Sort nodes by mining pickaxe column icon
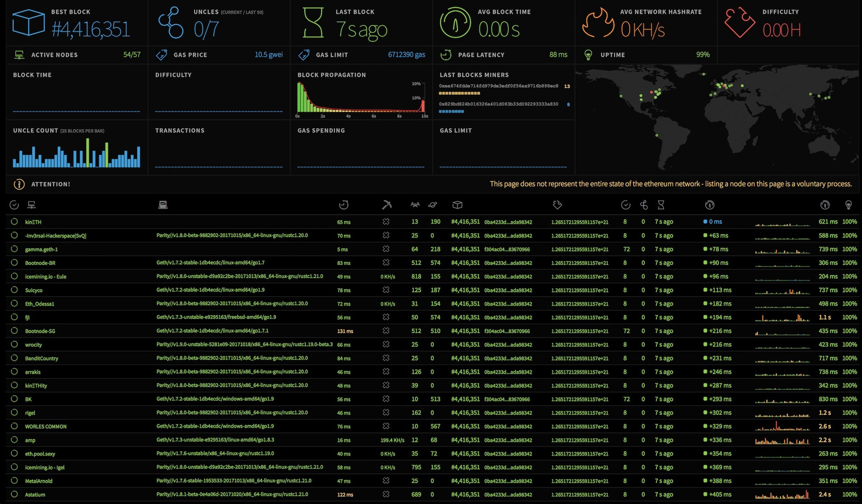 click(x=386, y=205)
